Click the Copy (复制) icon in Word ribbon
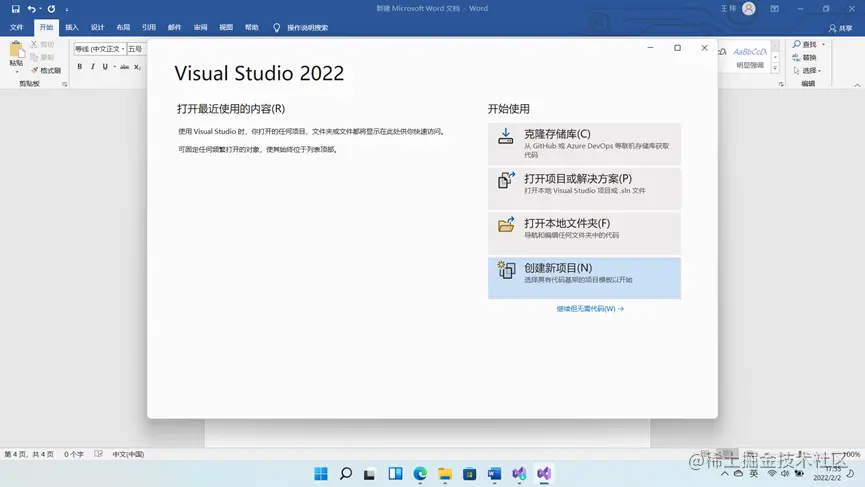Screen dimensions: 865x487 (x=34, y=57)
